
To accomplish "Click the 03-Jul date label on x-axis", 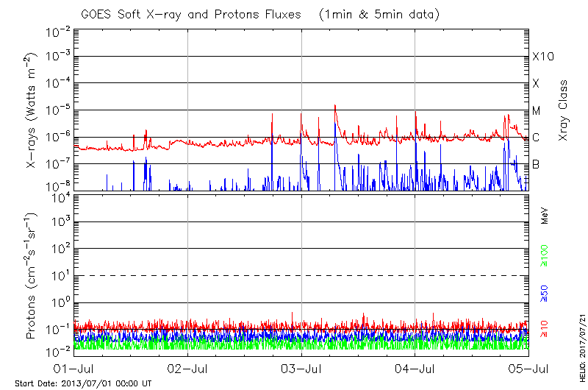I will pos(301,366).
